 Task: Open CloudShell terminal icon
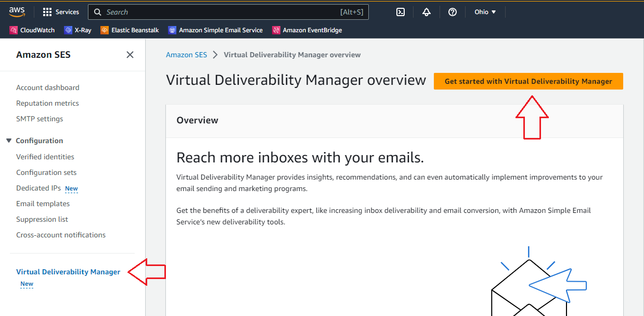pyautogui.click(x=400, y=11)
